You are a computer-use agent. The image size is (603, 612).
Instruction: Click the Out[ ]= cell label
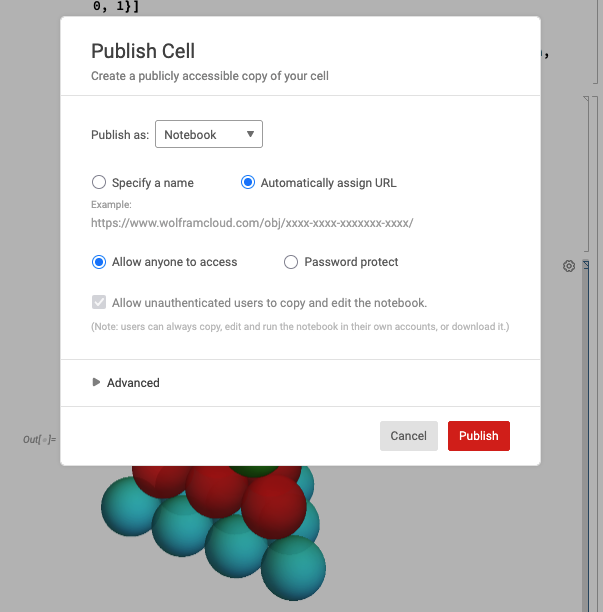coord(40,439)
